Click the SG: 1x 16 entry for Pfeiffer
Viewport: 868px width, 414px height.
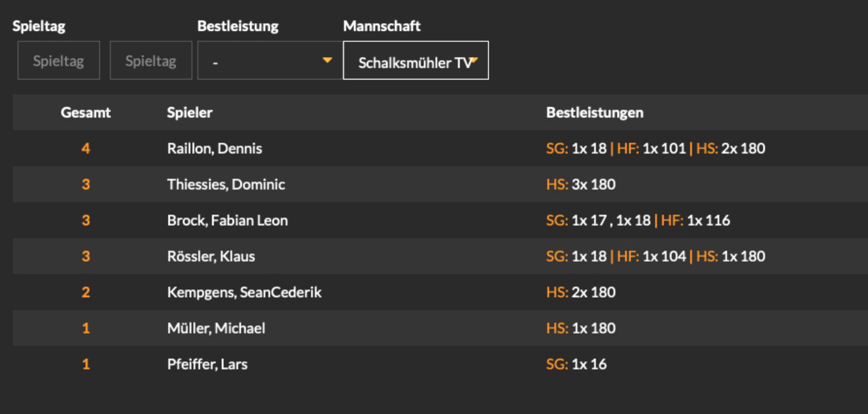tap(576, 364)
